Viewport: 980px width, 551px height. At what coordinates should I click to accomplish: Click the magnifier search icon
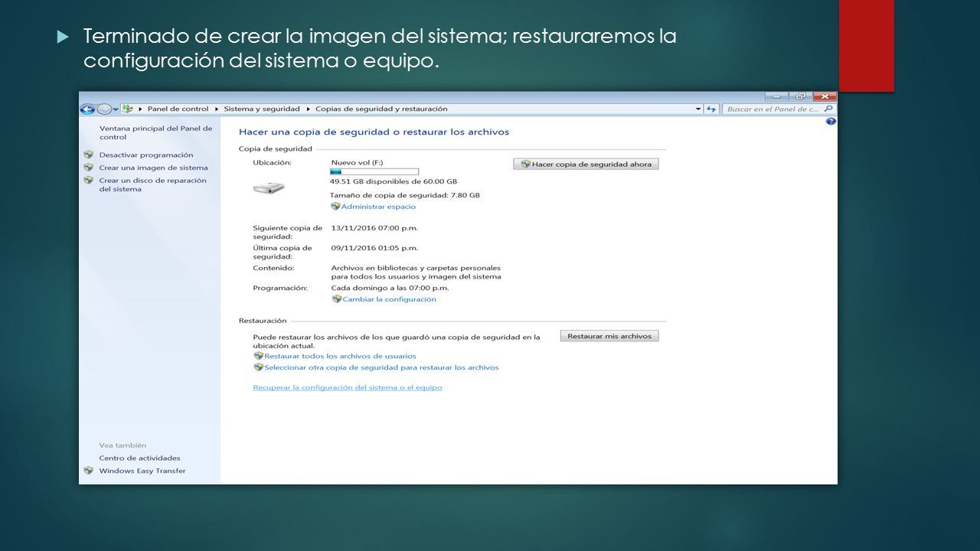[830, 109]
